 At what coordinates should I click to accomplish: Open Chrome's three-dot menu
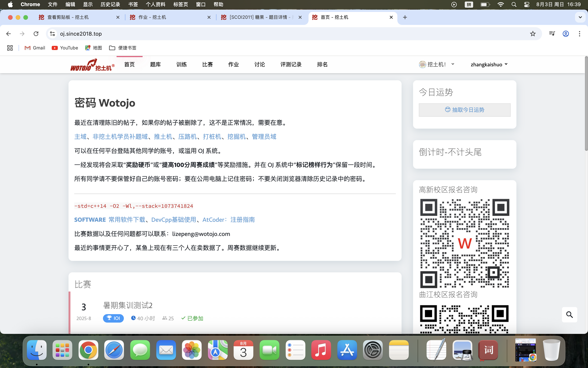(x=580, y=34)
